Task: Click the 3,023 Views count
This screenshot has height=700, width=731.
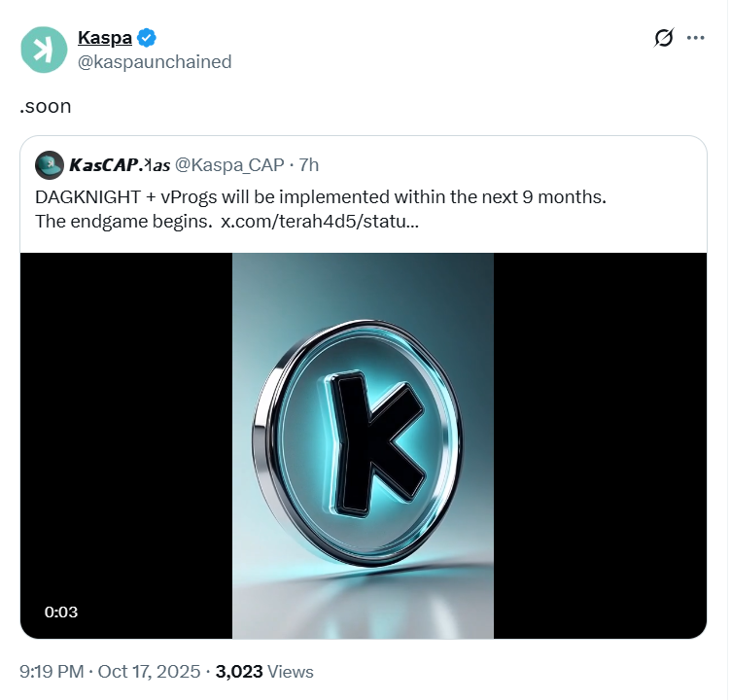Action: (x=264, y=671)
